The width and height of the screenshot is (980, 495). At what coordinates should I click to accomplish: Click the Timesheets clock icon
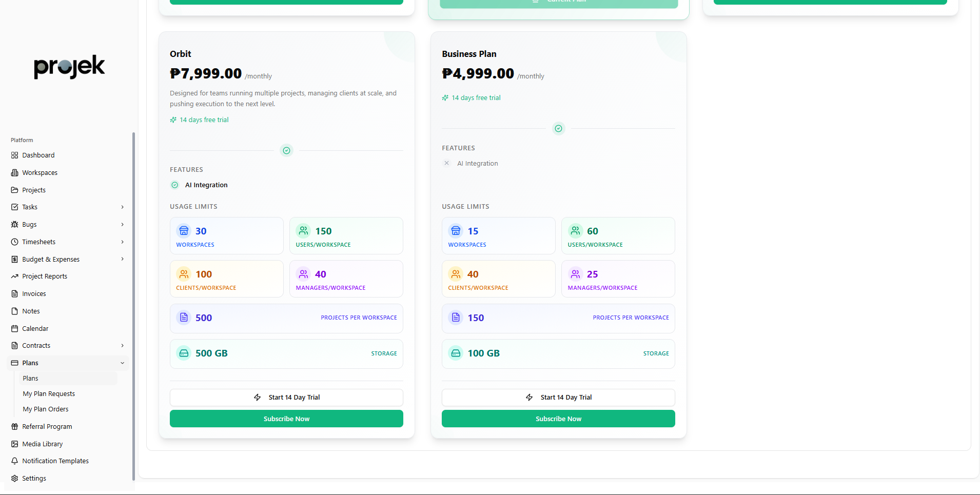pyautogui.click(x=14, y=242)
